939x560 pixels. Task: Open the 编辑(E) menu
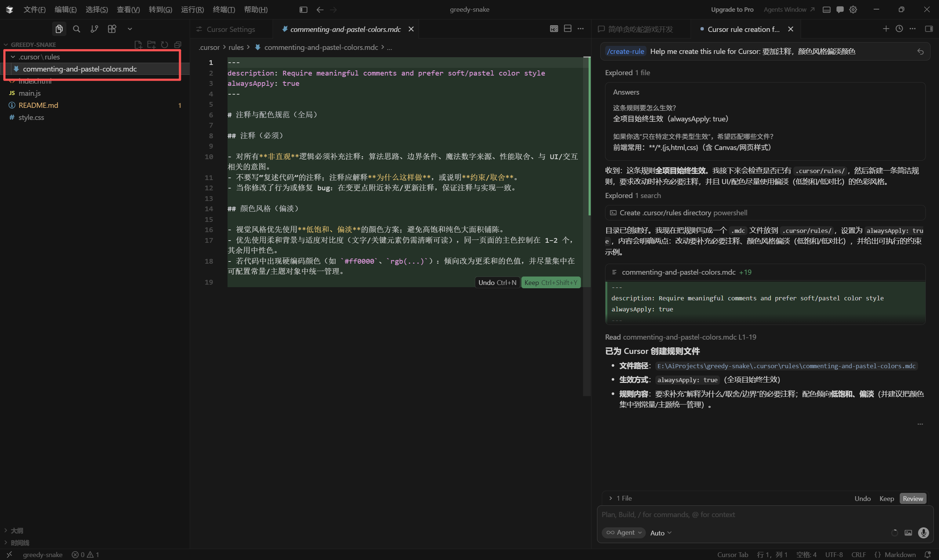[x=65, y=10]
